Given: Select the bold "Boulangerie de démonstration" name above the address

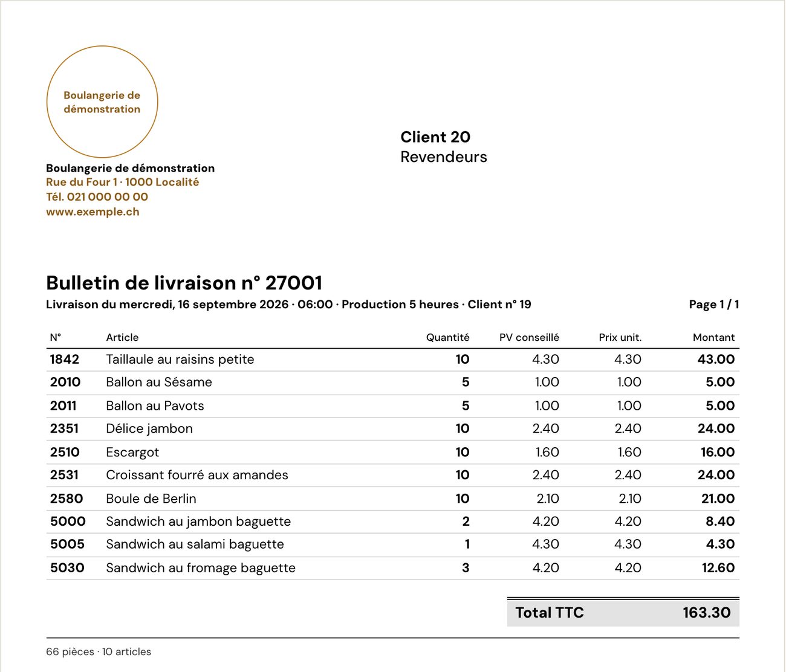Looking at the screenshot, I should (130, 168).
